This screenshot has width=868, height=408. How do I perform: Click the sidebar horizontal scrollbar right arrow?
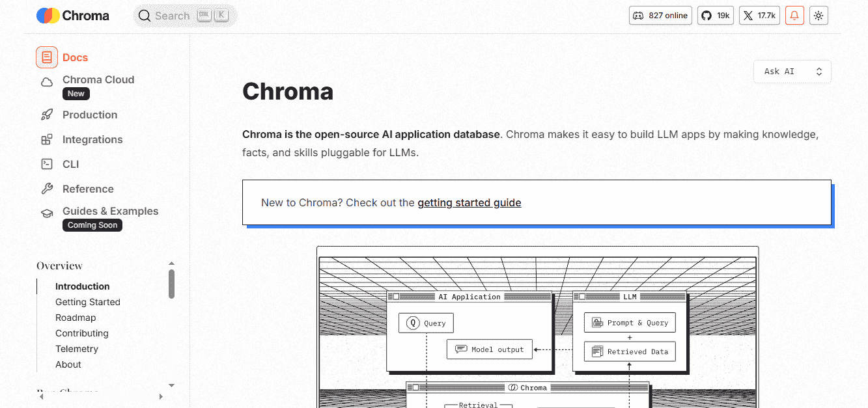(x=161, y=396)
